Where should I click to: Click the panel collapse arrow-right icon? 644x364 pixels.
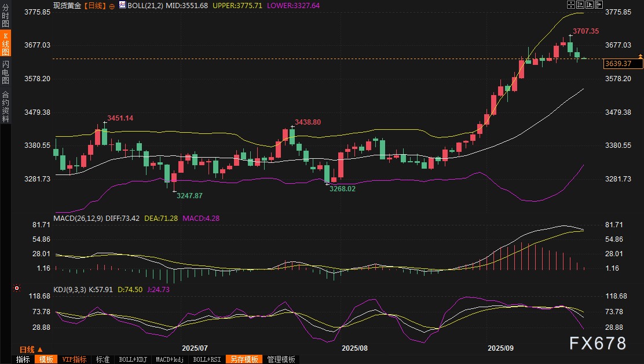599,5
